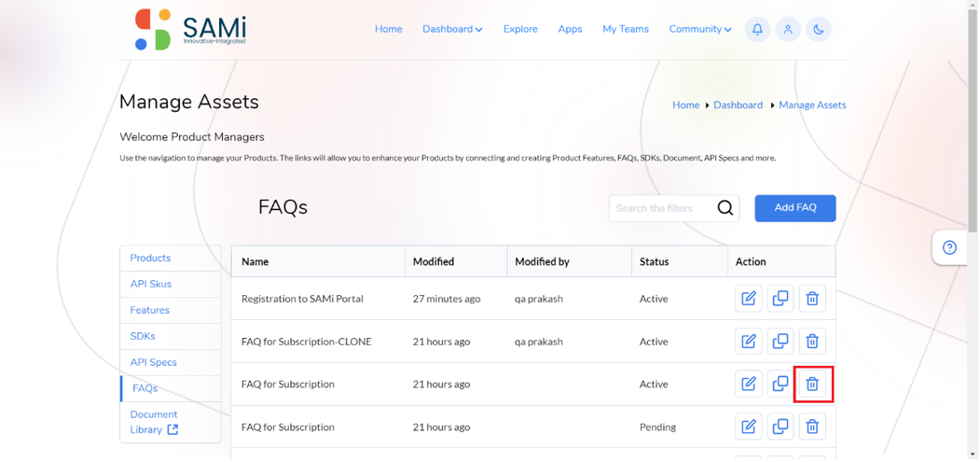
Task: Delete Registration to SAMi Portal FAQ
Action: [x=812, y=299]
